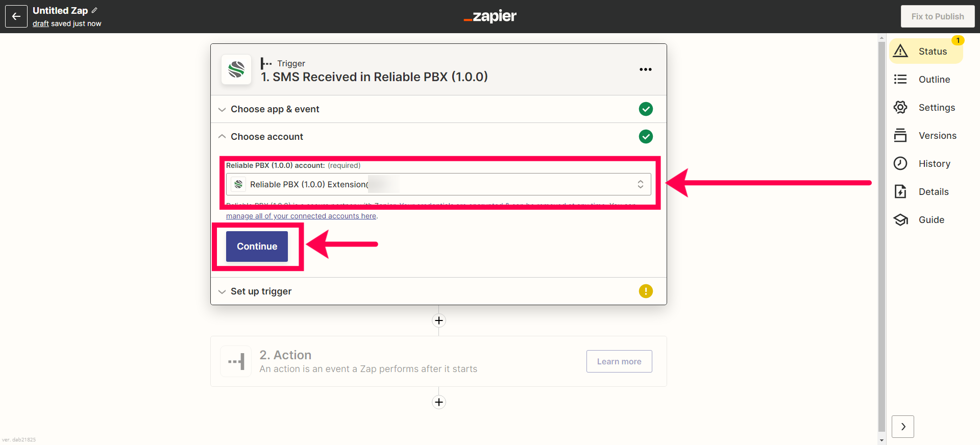Click the Reliable PBX app logo

tap(236, 69)
